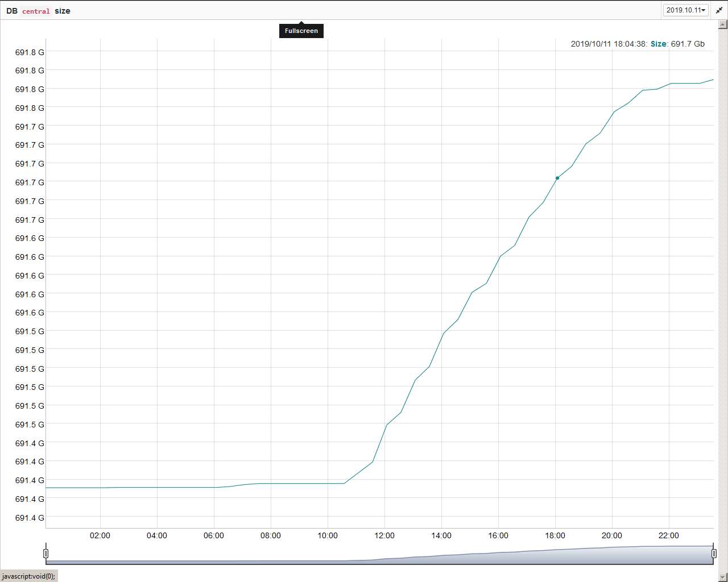Open the 2019.10.11 date dropdown
The width and height of the screenshot is (728, 582).
tap(685, 10)
